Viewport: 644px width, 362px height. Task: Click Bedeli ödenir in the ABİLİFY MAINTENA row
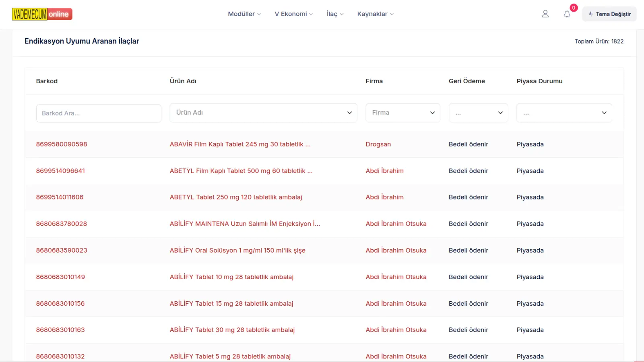pyautogui.click(x=469, y=224)
